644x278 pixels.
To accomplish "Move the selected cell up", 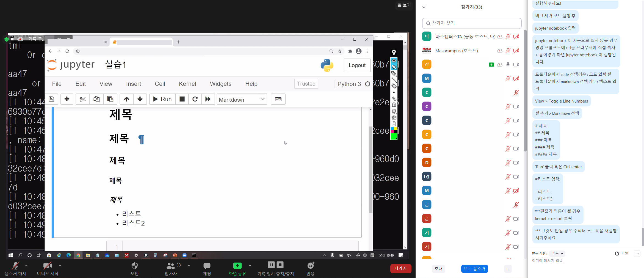I will [126, 99].
